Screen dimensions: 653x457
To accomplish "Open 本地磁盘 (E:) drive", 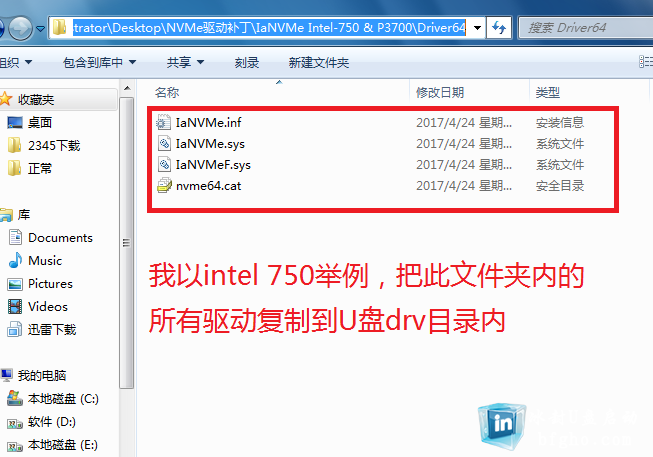I will [63, 445].
